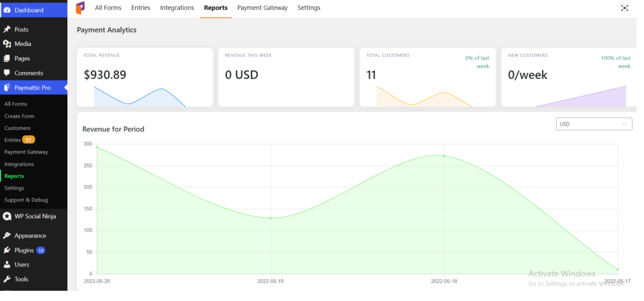
Task: Go to All Forms in sidebar submenu
Action: point(16,104)
